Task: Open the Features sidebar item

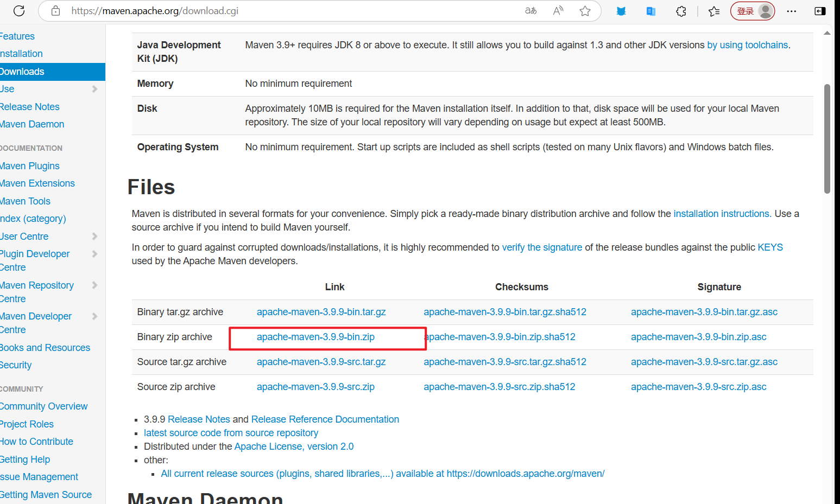Action: click(17, 36)
